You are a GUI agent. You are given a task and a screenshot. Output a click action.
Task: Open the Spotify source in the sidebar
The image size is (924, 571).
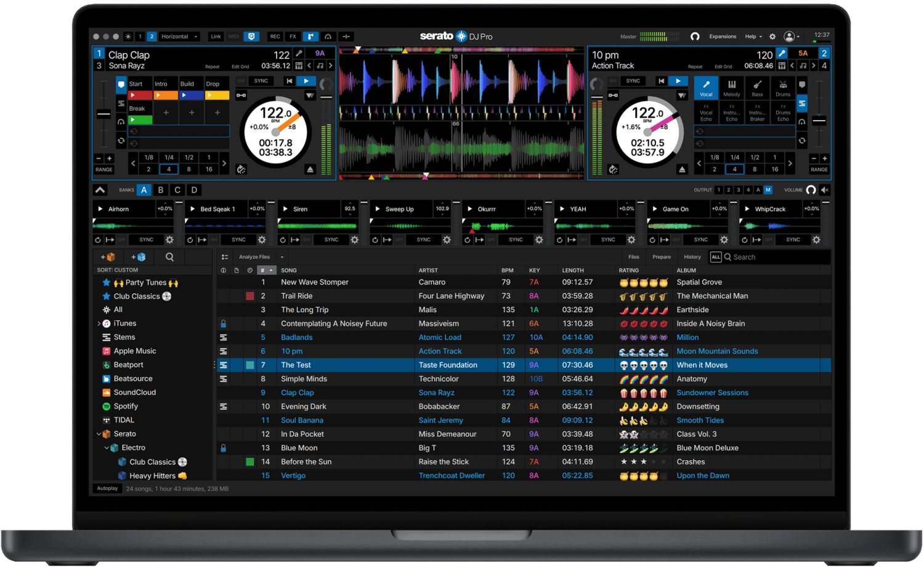126,406
